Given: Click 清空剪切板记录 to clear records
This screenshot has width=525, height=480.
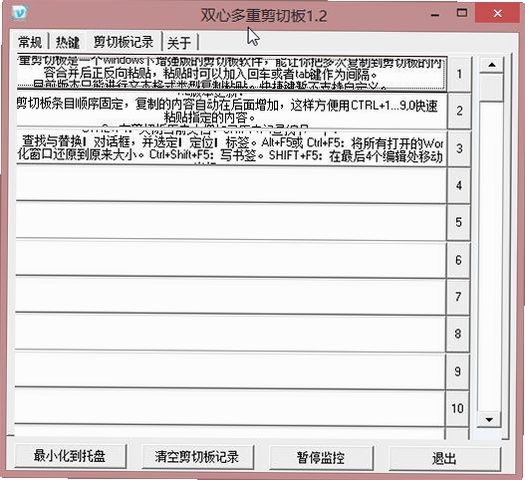Looking at the screenshot, I should click(197, 457).
